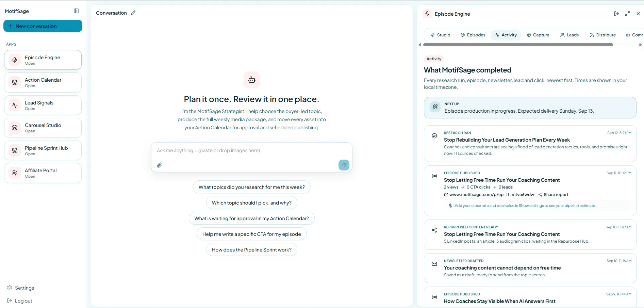Click Share report on Sep 11 episode

point(553,195)
